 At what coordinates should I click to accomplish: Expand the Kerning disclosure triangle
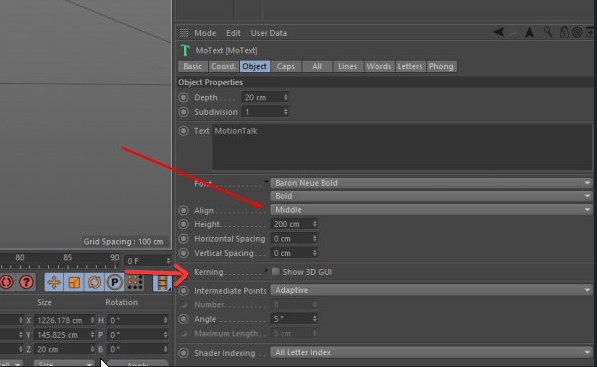pyautogui.click(x=266, y=270)
